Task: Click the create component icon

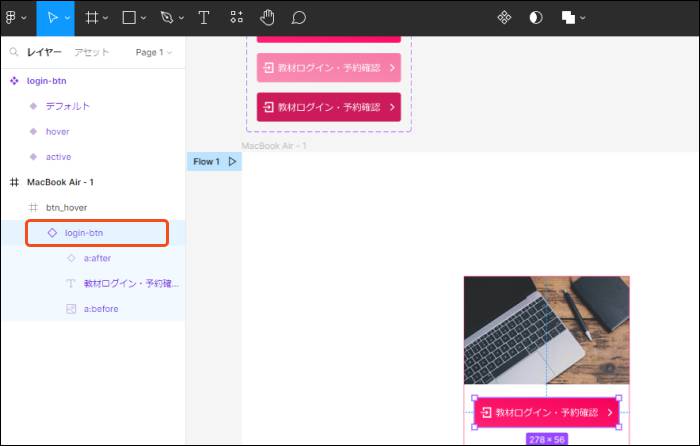Action: (x=505, y=17)
